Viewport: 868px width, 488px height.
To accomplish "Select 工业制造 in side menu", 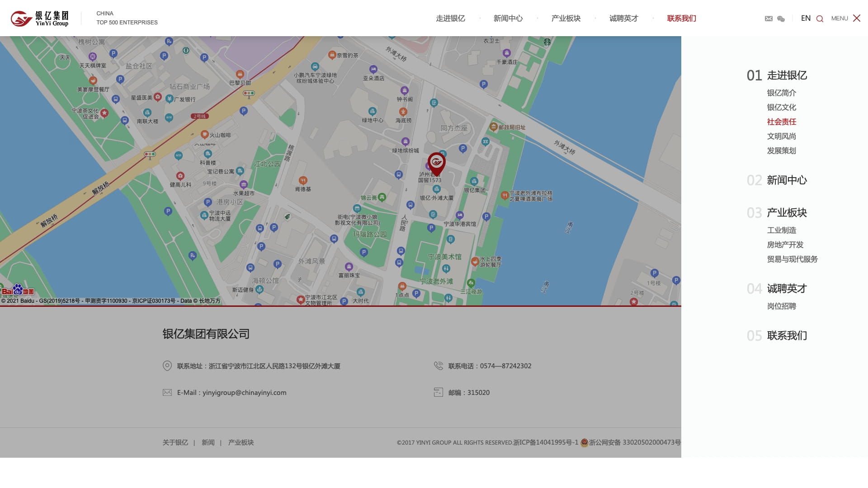I will (782, 230).
